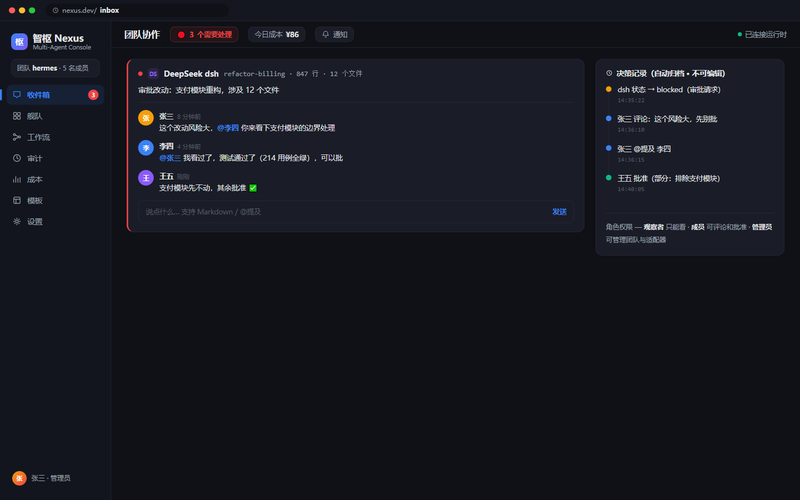The image size is (800, 500).
Task: Click the 通知 notification bell button
Action: pyautogui.click(x=334, y=34)
